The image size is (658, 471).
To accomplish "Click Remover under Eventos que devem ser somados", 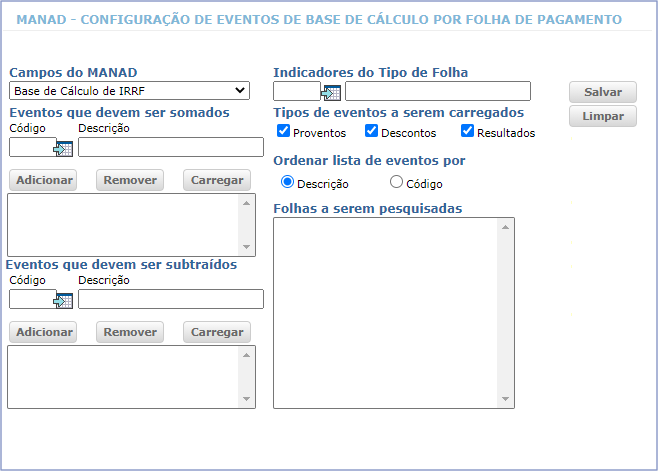I will (x=130, y=180).
